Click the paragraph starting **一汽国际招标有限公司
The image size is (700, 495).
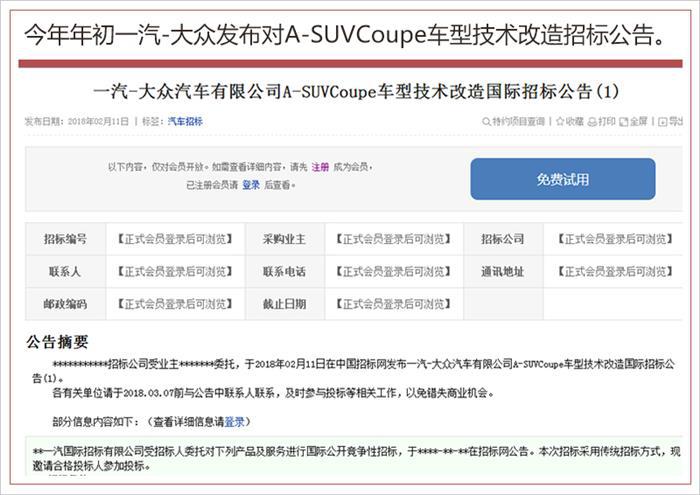point(356,459)
